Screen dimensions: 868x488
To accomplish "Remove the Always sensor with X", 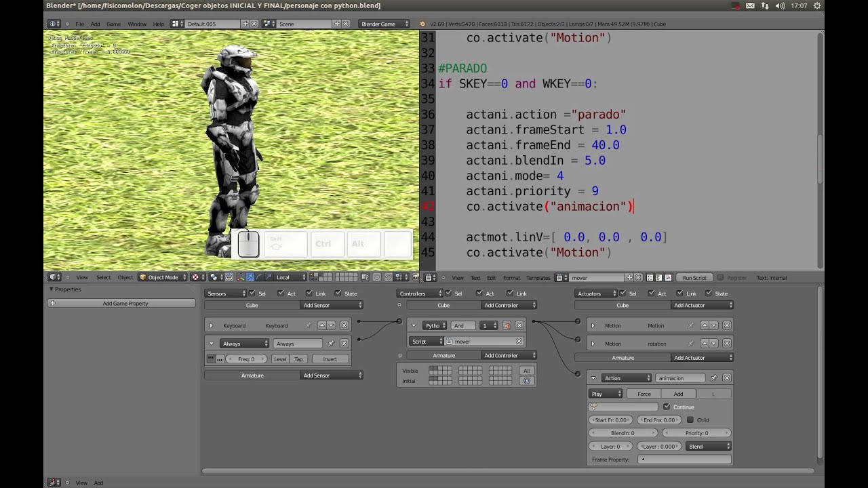I will 344,344.
